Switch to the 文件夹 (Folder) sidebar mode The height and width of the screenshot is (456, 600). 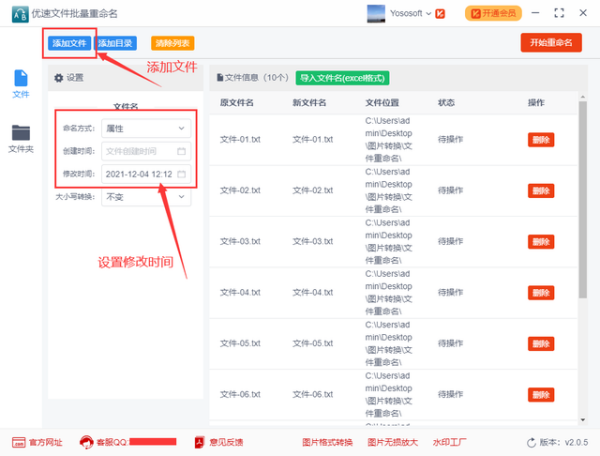pos(20,135)
